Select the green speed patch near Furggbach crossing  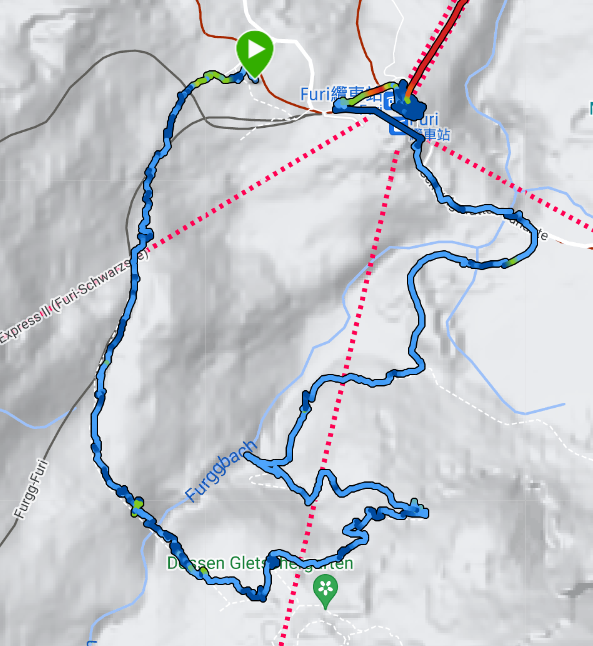(x=137, y=506)
